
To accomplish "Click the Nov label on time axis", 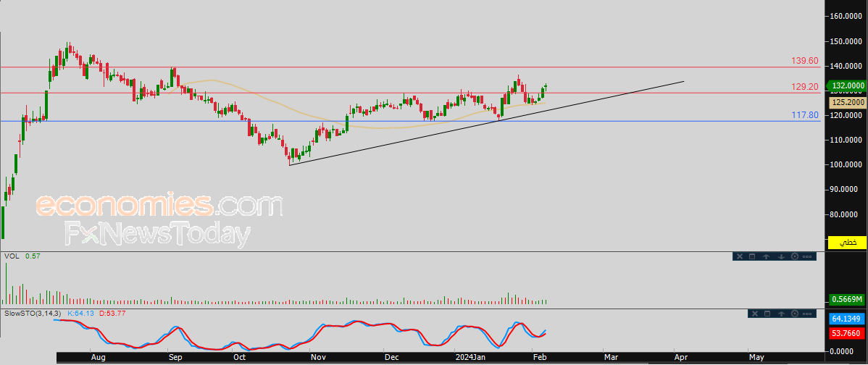I will [x=318, y=357].
